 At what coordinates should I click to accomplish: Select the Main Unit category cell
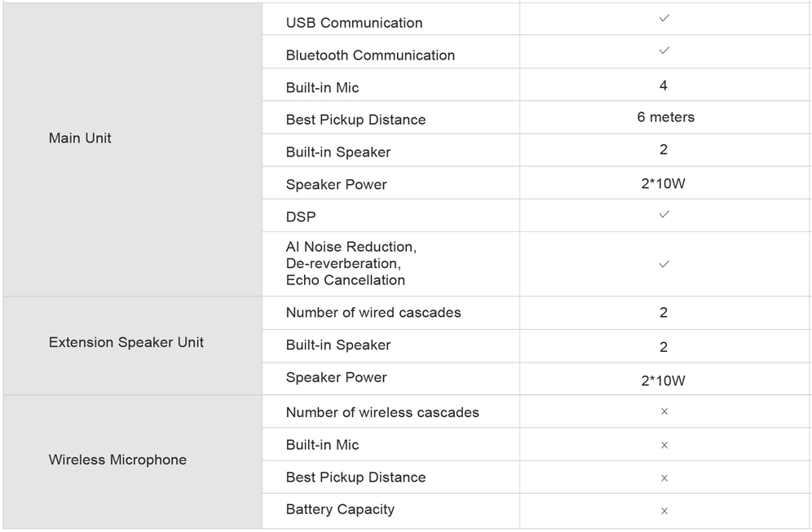(x=133, y=150)
